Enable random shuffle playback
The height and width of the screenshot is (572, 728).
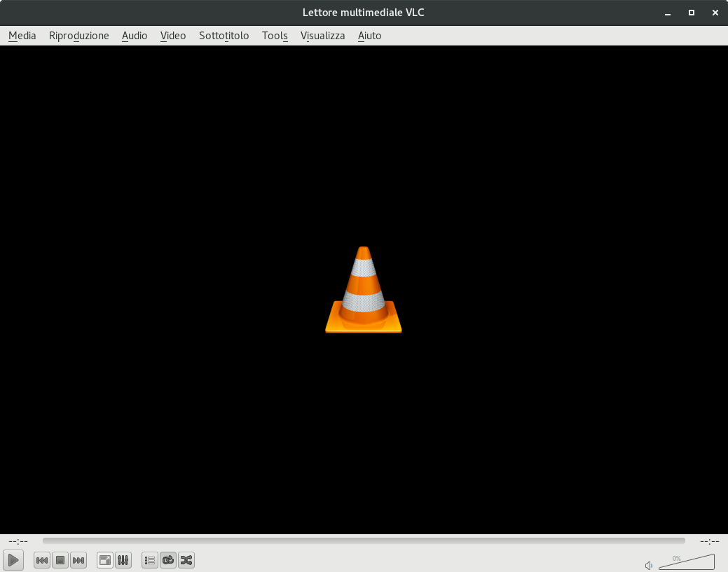point(186,560)
